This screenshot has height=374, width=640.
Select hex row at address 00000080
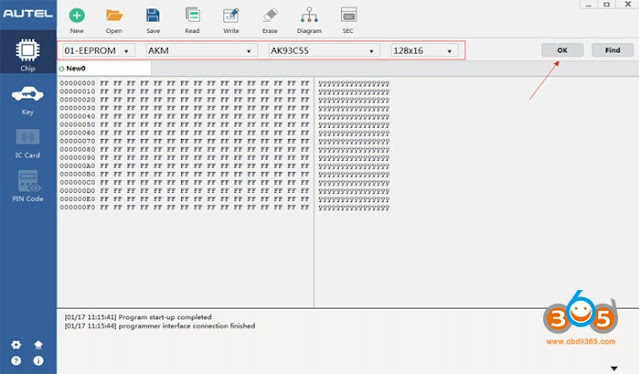(184, 149)
